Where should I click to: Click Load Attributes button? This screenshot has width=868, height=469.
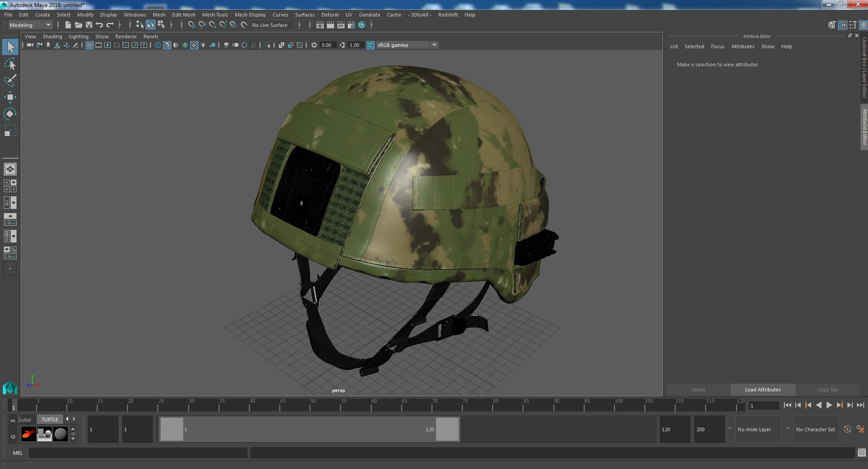763,389
